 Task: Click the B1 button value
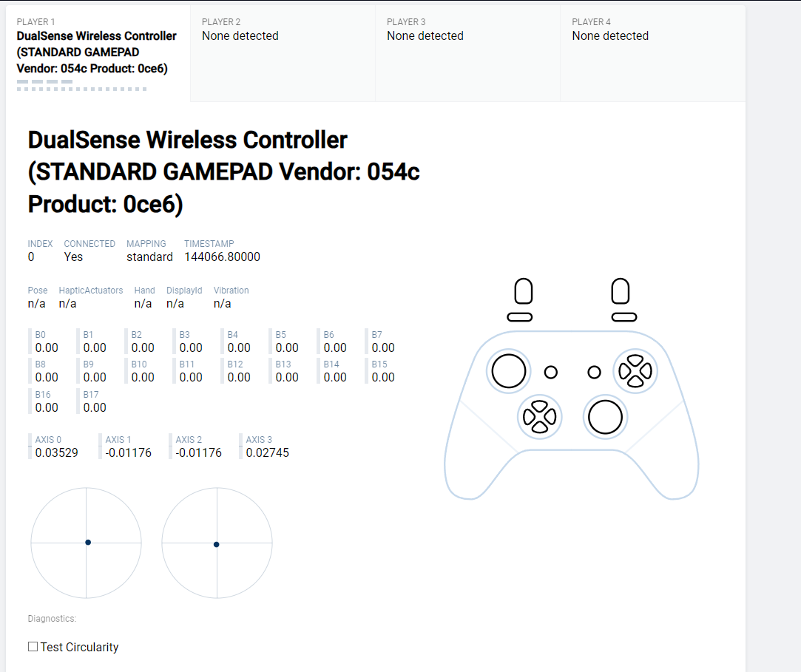[95, 347]
